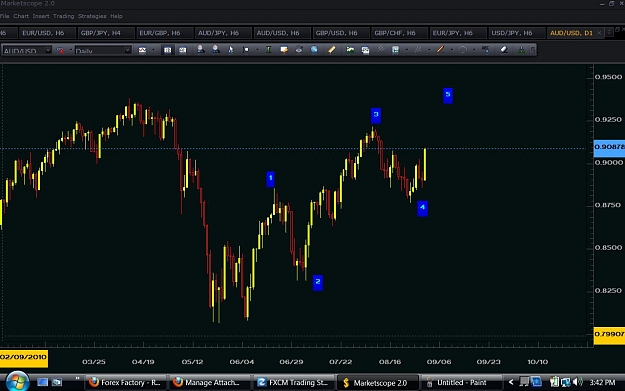Image resolution: width=625 pixels, height=391 pixels.
Task: Open the Windows Start button
Action: (17, 382)
